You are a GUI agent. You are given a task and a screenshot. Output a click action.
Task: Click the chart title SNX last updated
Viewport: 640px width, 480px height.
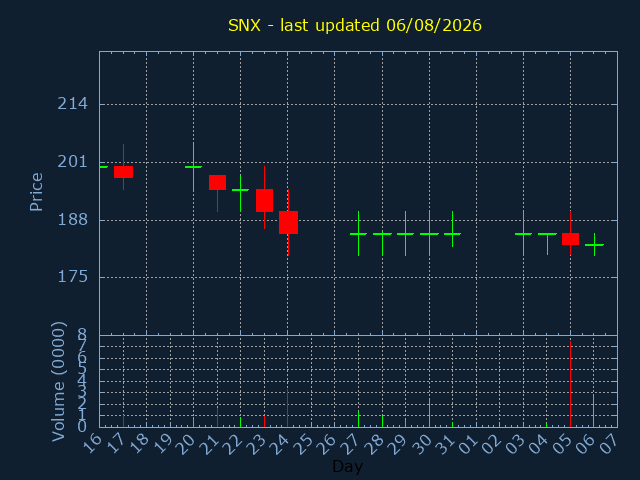pyautogui.click(x=355, y=25)
